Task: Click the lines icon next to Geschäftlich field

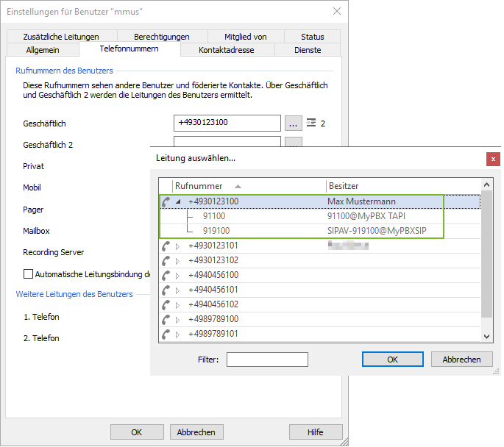Action: pyautogui.click(x=310, y=123)
